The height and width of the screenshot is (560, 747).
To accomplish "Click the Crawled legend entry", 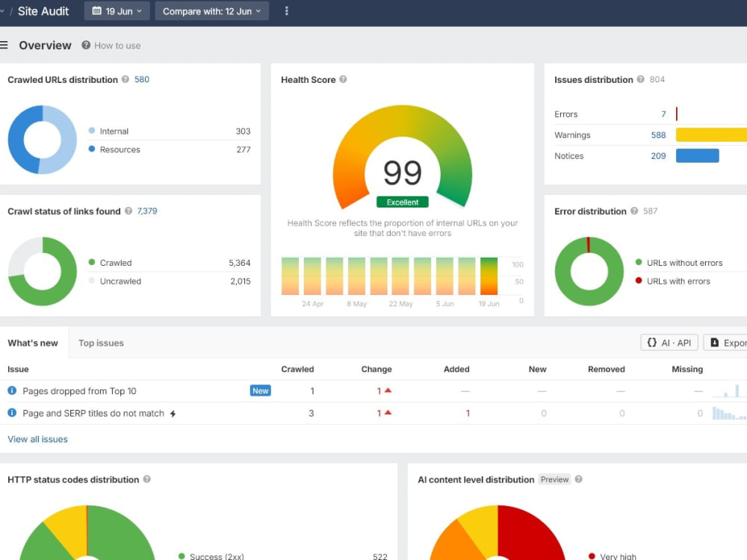I will pos(110,263).
